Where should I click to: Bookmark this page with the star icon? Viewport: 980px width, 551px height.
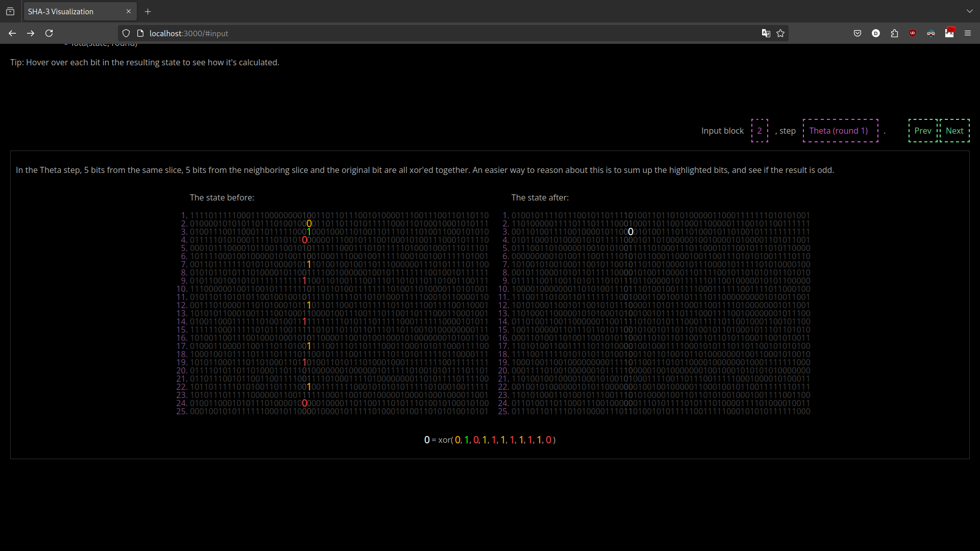[x=780, y=33]
